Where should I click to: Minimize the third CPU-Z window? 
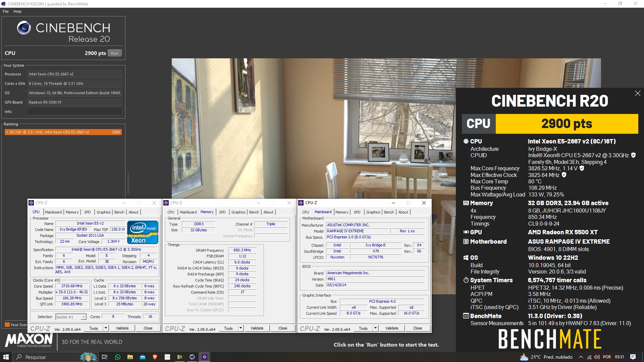click(x=393, y=203)
